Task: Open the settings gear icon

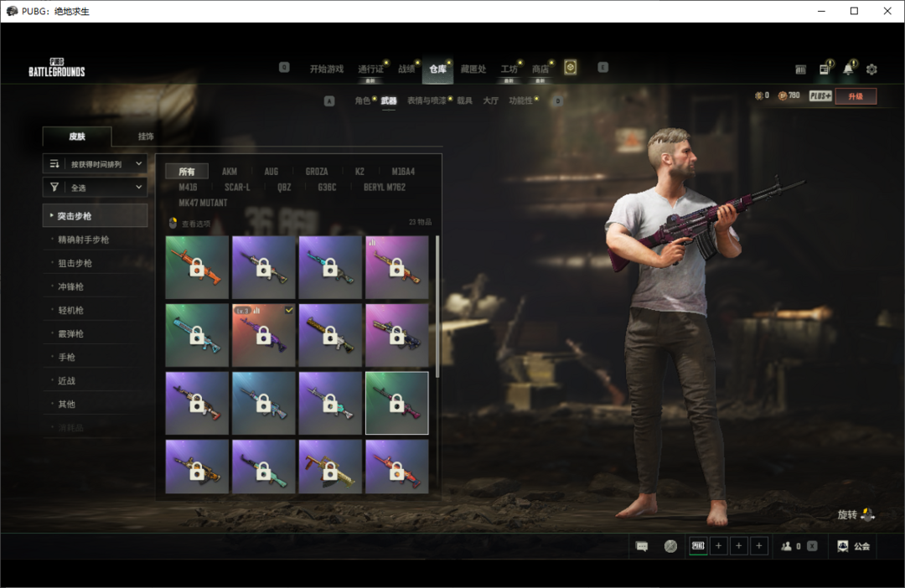Action: tap(871, 70)
